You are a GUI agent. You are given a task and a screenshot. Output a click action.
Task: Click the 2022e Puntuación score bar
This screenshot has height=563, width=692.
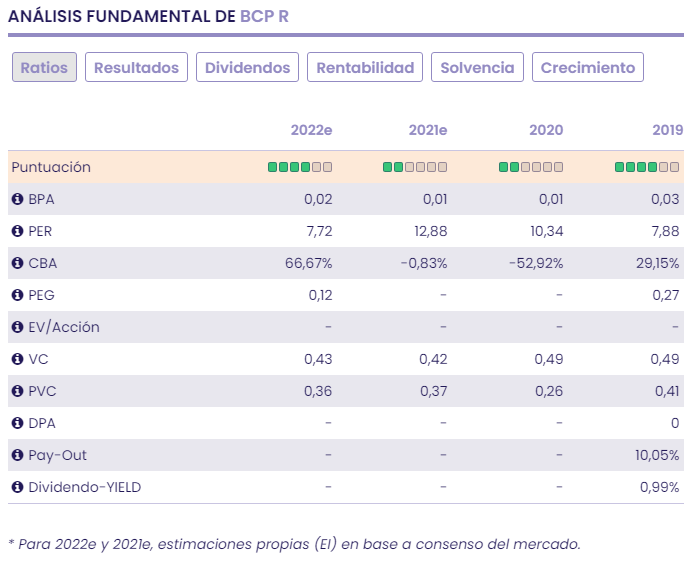pyautogui.click(x=300, y=167)
